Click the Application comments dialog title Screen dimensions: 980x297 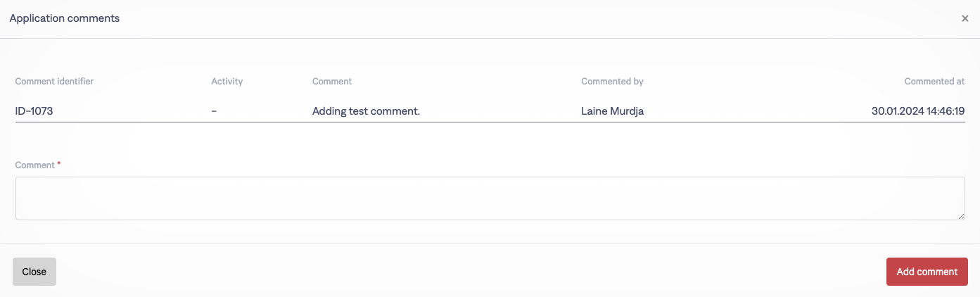point(64,19)
